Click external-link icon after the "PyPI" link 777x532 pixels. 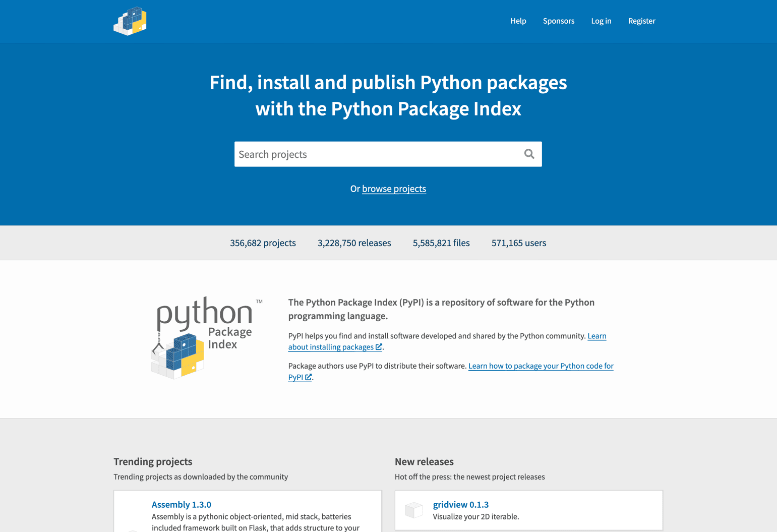308,377
